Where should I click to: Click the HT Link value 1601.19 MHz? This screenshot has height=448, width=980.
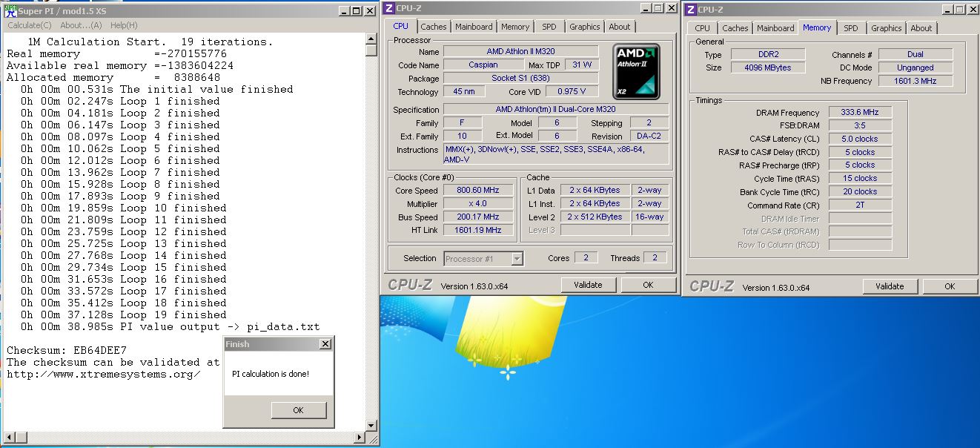pos(478,230)
